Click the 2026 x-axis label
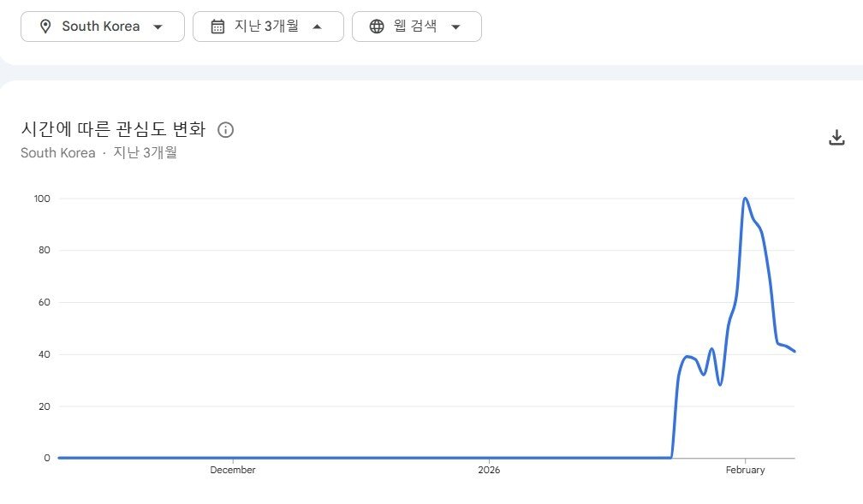The height and width of the screenshot is (504, 863). tap(489, 470)
